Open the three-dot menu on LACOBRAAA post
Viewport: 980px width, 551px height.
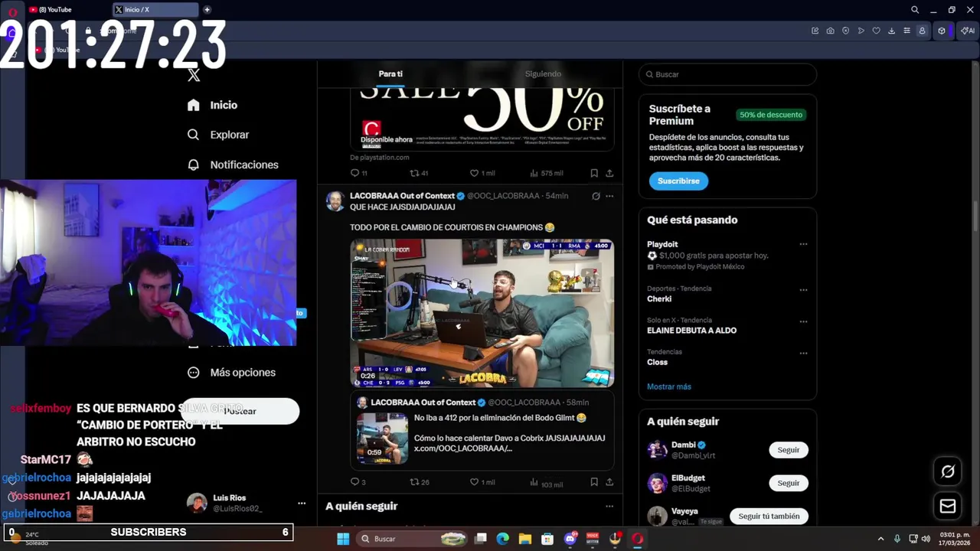point(609,196)
